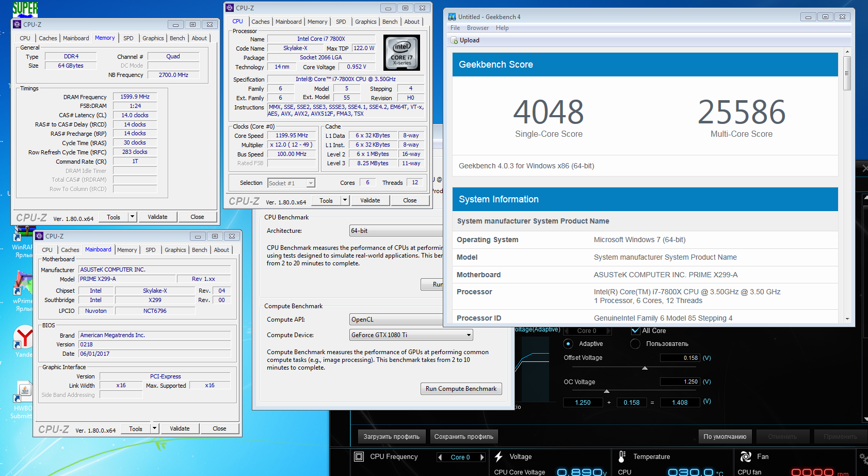
Task: Click the Geekbench scrollbar down arrow
Action: tap(847, 319)
